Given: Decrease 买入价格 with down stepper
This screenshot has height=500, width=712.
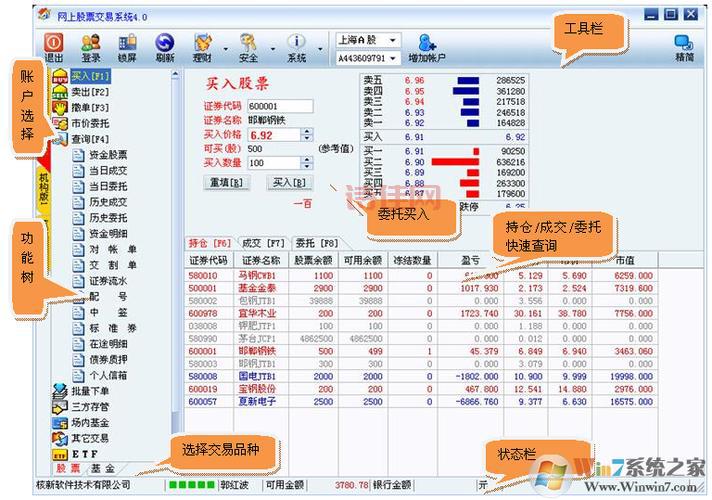Looking at the screenshot, I should pyautogui.click(x=307, y=138).
